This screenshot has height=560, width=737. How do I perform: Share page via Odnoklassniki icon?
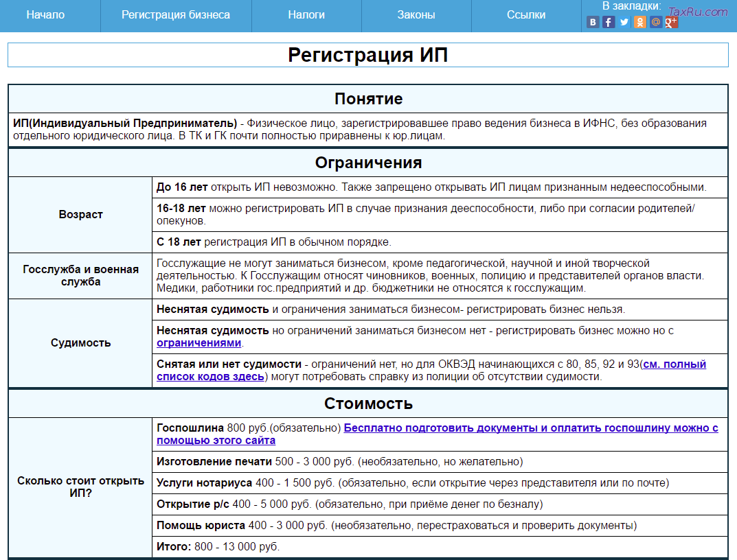(x=640, y=22)
